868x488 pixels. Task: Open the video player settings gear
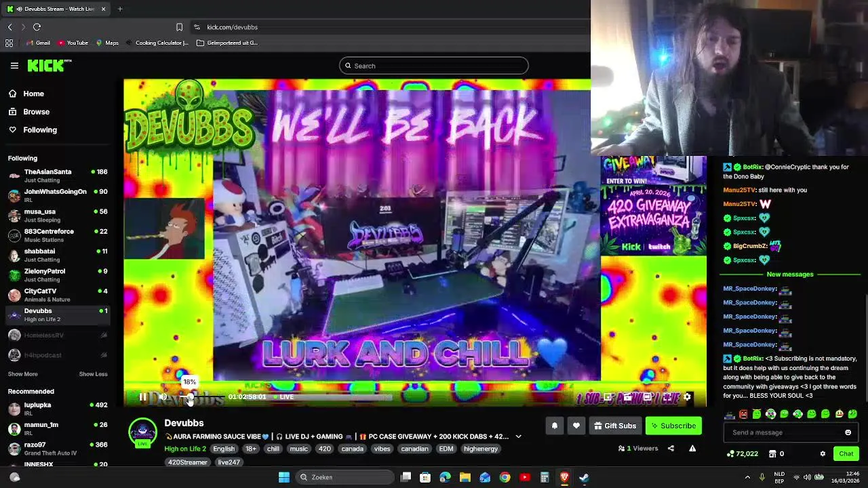point(687,397)
